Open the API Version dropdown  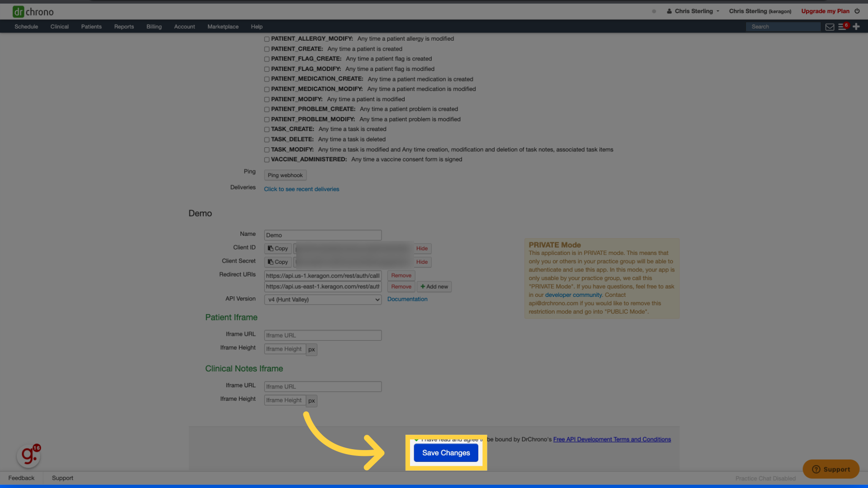tap(323, 300)
